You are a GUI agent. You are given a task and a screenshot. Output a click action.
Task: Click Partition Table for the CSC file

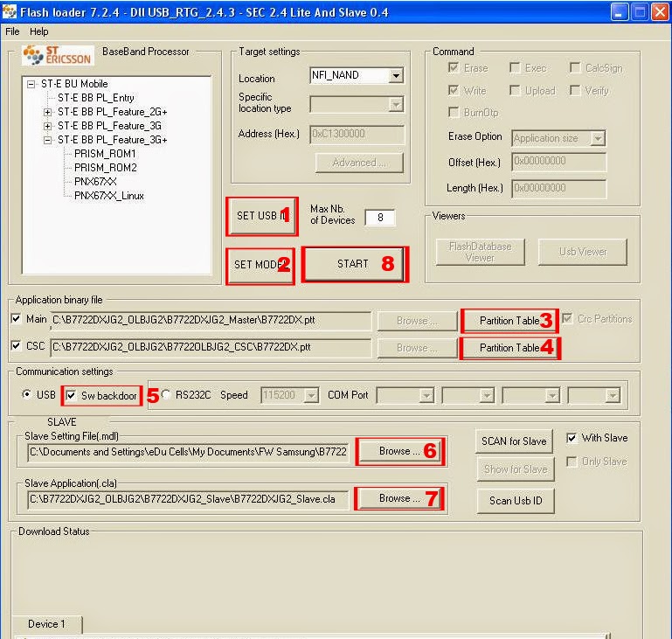[x=509, y=348]
